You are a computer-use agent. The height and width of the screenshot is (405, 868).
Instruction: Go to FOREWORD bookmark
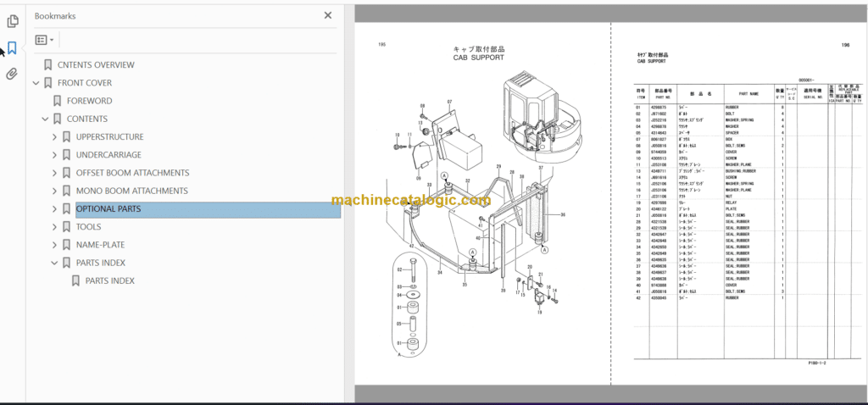coord(89,101)
